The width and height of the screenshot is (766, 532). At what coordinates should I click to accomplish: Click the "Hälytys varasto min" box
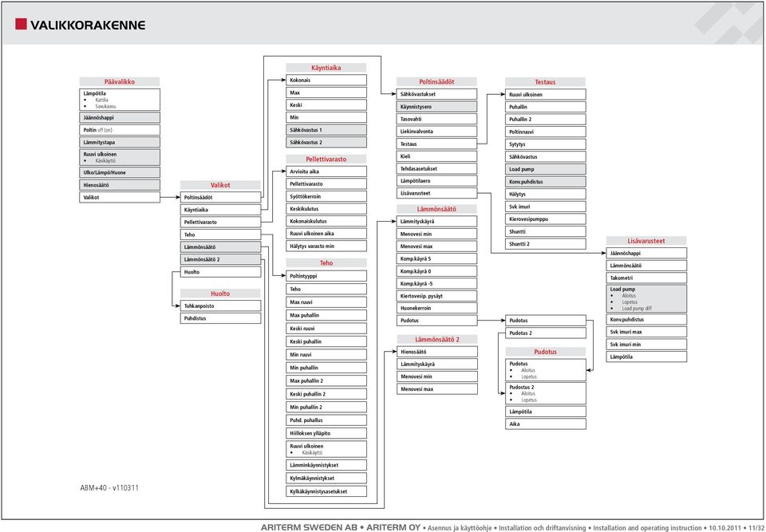(x=326, y=246)
